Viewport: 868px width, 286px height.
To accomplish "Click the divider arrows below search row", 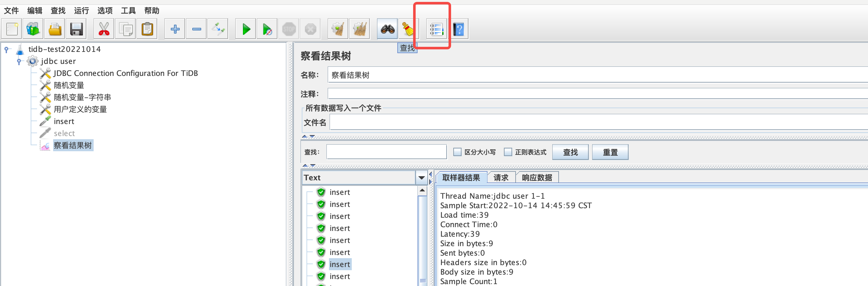I will pos(309,165).
